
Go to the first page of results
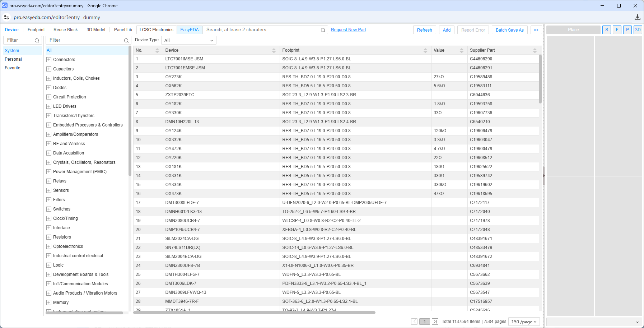tap(414, 322)
